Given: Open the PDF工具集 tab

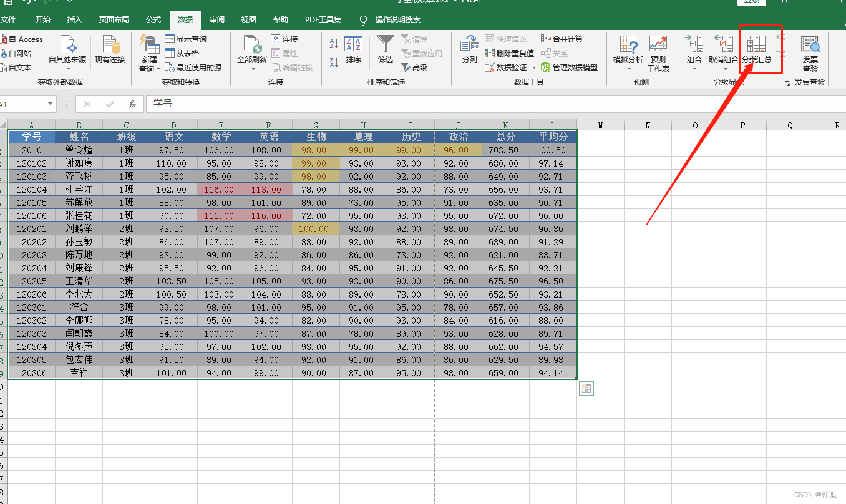Looking at the screenshot, I should pos(324,20).
